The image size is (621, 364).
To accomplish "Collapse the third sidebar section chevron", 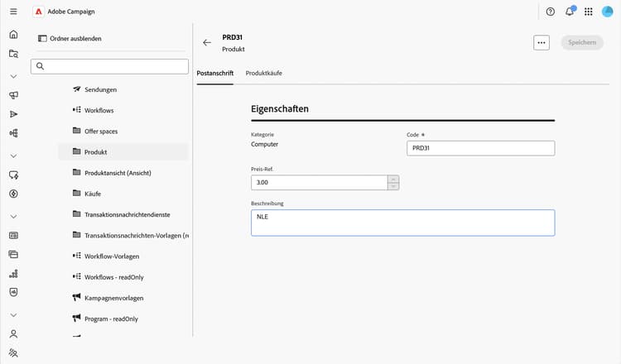I will (x=13, y=217).
